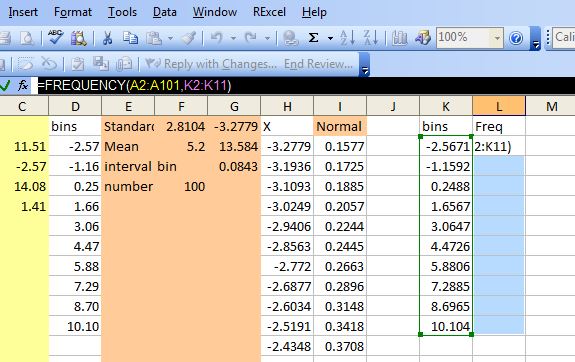Screen dimensions: 575x362
Task: Select column D header
Action: [75, 106]
